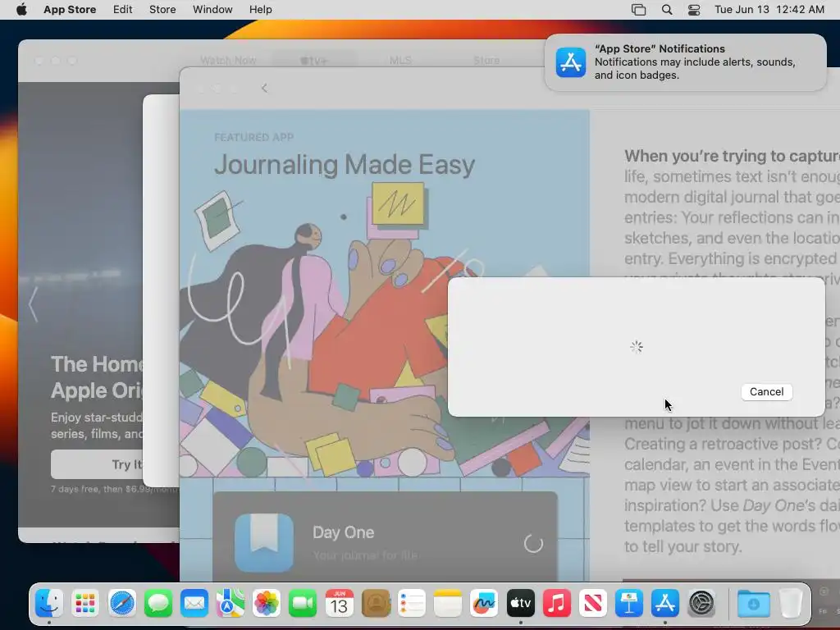
Task: Open Safari from the Dock
Action: (x=121, y=604)
